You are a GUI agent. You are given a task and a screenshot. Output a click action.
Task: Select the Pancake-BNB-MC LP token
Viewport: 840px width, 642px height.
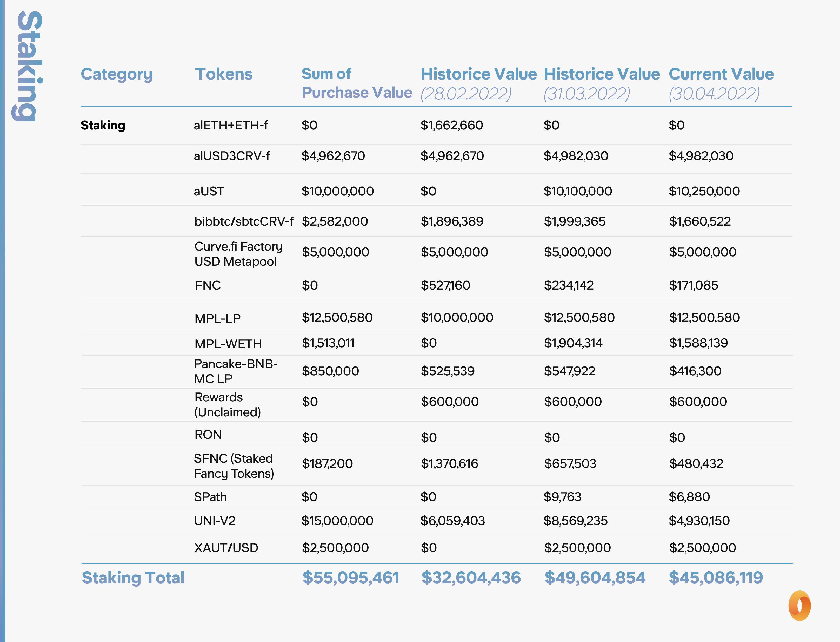point(236,371)
